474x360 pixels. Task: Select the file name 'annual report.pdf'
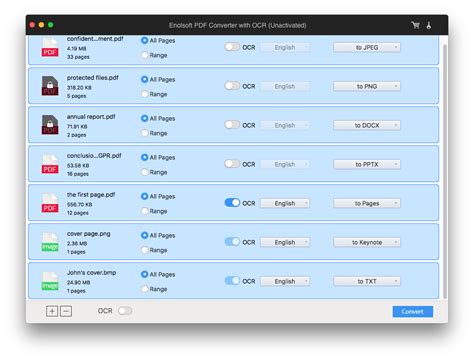(91, 117)
